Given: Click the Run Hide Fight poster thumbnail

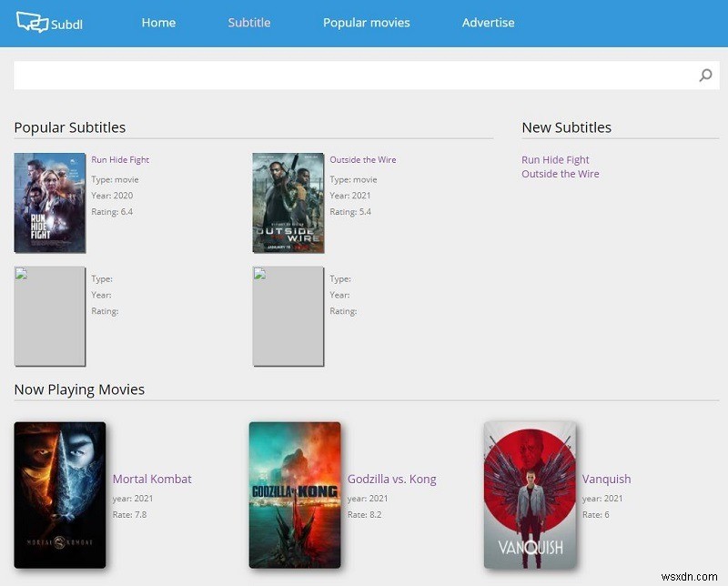Looking at the screenshot, I should (x=49, y=202).
